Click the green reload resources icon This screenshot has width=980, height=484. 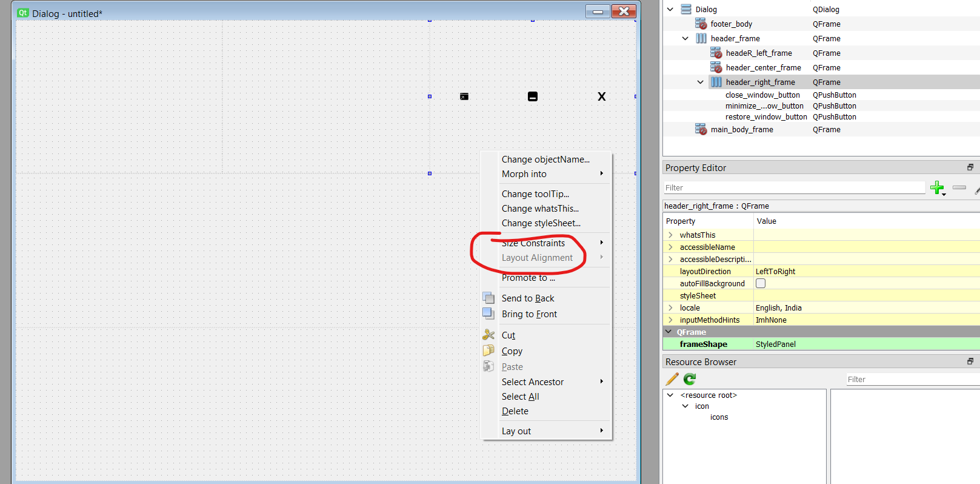(x=690, y=379)
